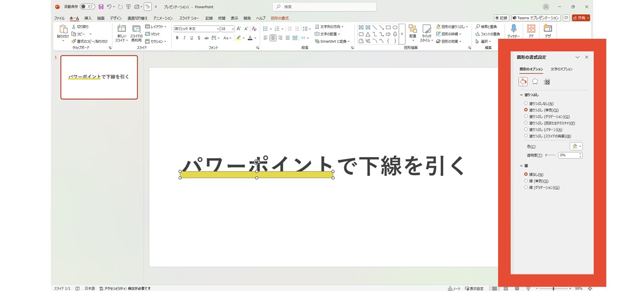Open Shape Fill (図形の塗りつぶし) dropdown
Screen dimensions: 644x291
(452, 27)
